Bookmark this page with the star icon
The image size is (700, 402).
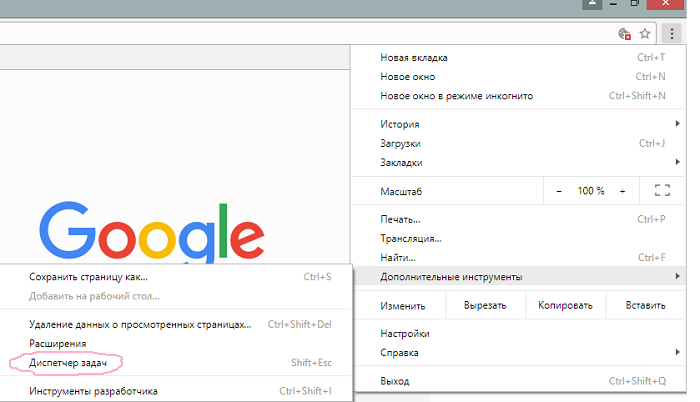coord(645,33)
